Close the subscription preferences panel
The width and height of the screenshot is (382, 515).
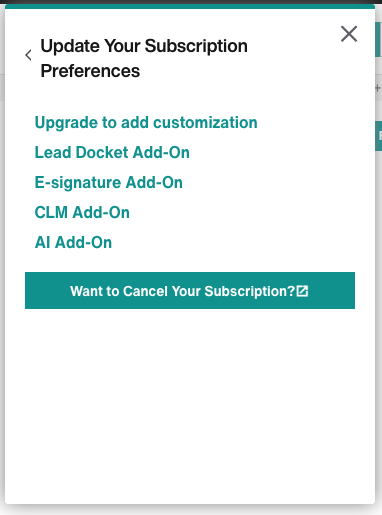(349, 34)
